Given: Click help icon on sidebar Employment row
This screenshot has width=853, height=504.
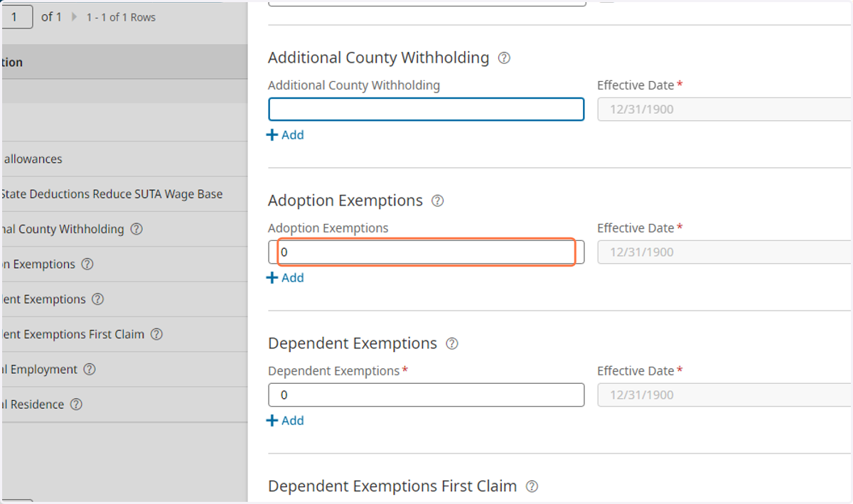Looking at the screenshot, I should 90,370.
